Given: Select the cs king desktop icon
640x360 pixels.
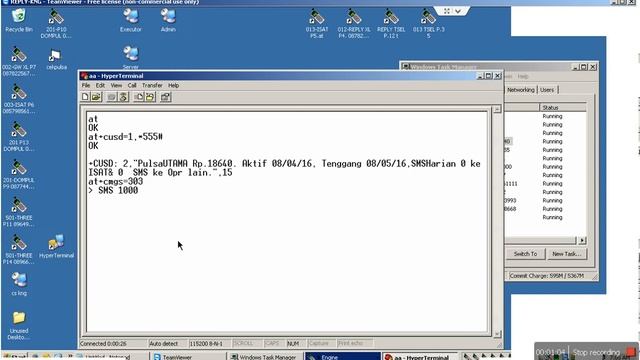Looking at the screenshot, I should [x=19, y=284].
